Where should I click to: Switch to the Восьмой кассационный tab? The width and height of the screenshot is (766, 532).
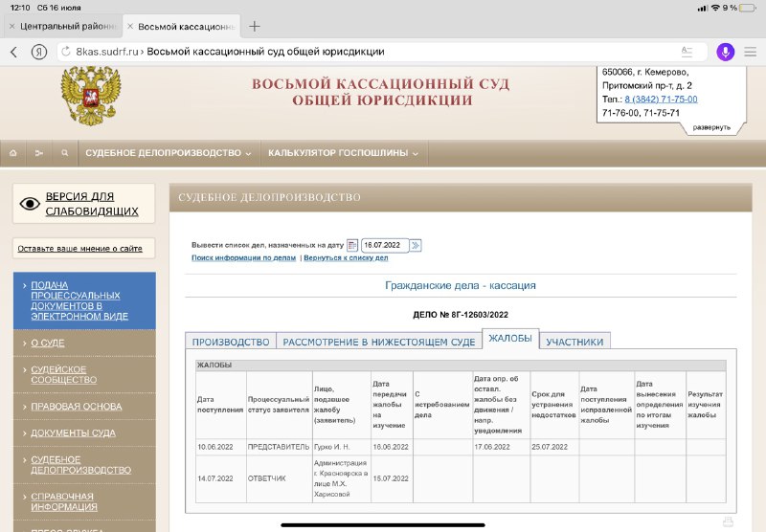[186, 27]
